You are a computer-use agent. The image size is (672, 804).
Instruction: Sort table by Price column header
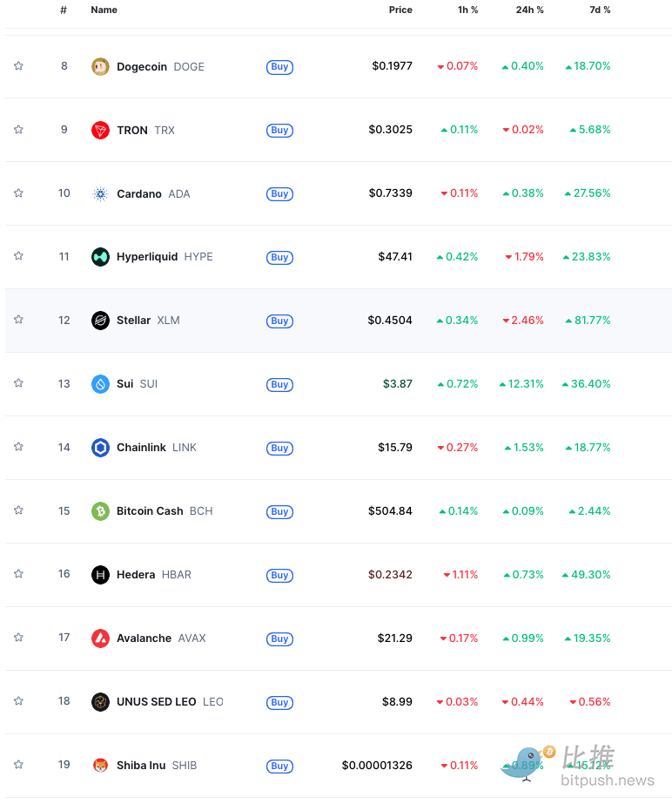point(400,10)
